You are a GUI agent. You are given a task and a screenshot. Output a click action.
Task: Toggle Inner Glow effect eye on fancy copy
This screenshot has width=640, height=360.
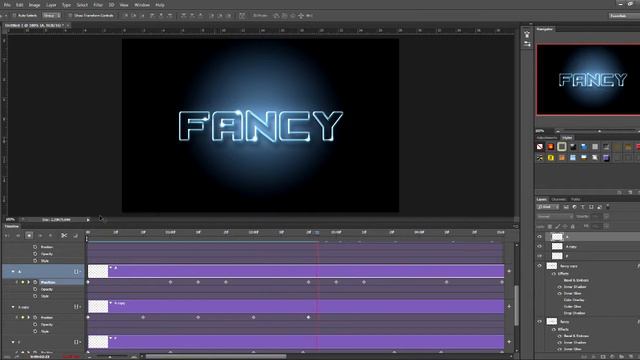(x=560, y=293)
